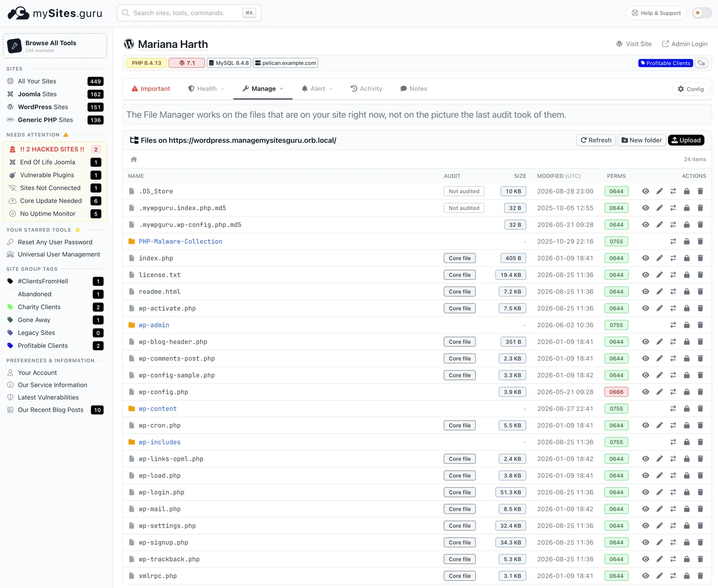Edit wp-config.php with the pencil icon
This screenshot has height=588, width=718.
click(659, 392)
